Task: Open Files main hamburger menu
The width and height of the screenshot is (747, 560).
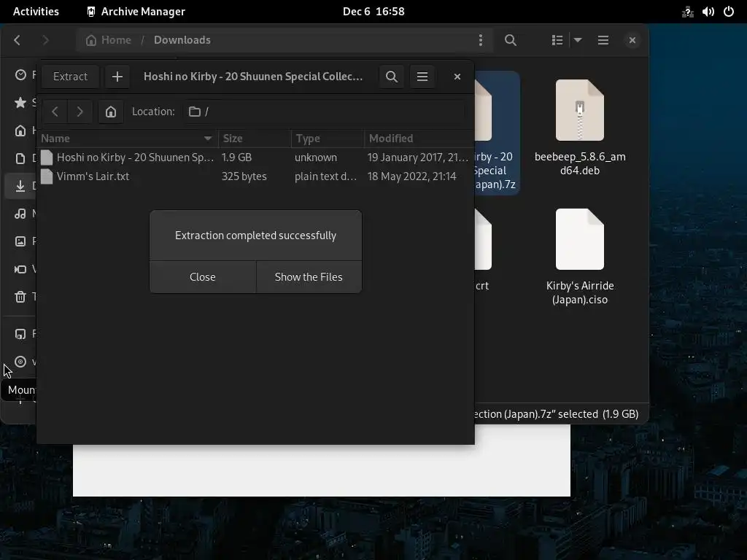Action: pos(603,40)
